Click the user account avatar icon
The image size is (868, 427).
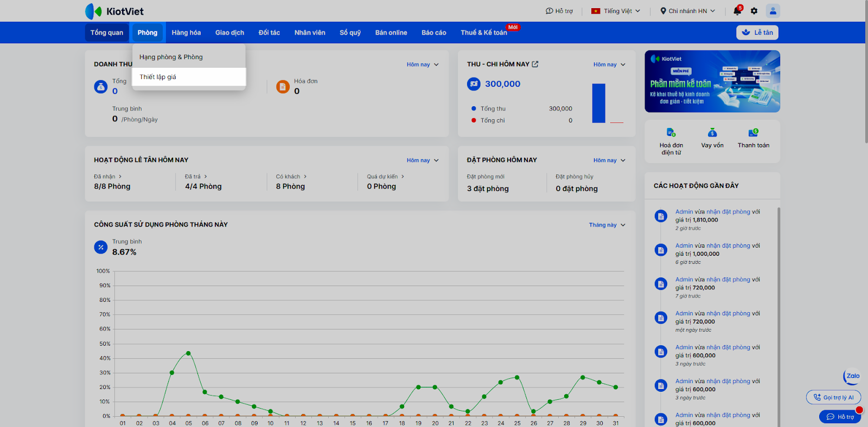click(773, 11)
